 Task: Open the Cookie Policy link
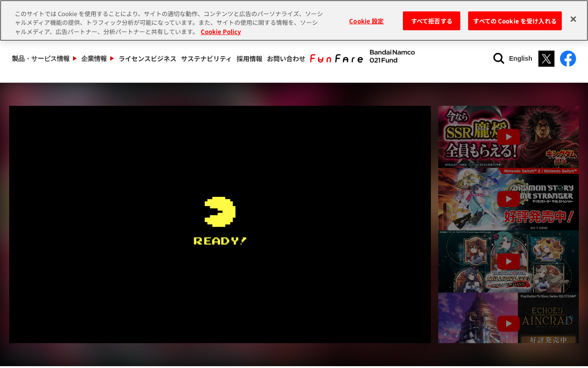220,32
